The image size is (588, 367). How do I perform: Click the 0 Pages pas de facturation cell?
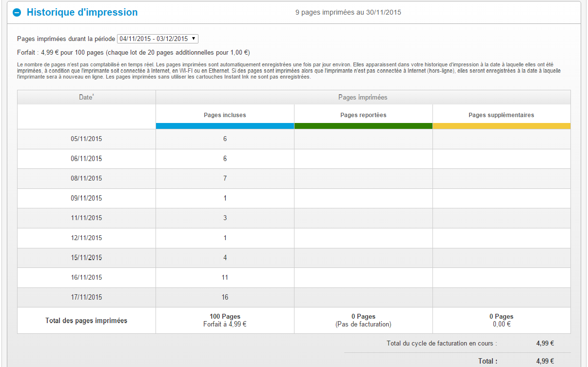(363, 320)
